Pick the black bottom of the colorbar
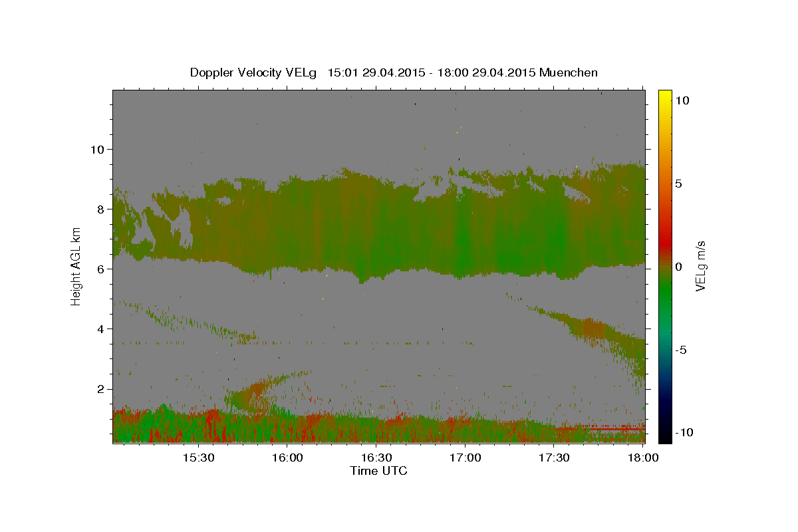The height and width of the screenshot is (532, 798). pos(664,437)
